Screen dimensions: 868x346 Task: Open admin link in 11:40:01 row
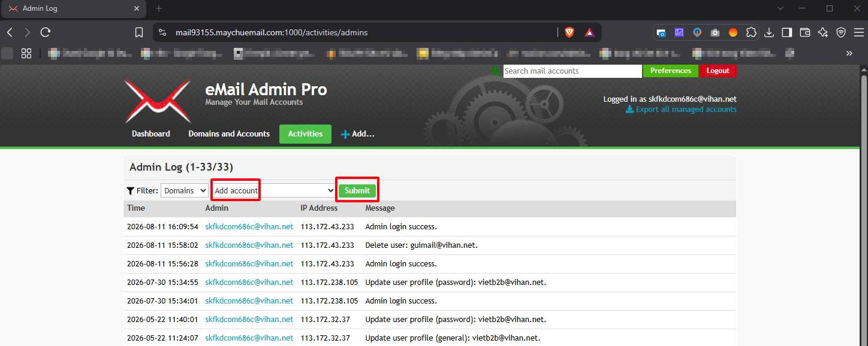249,319
